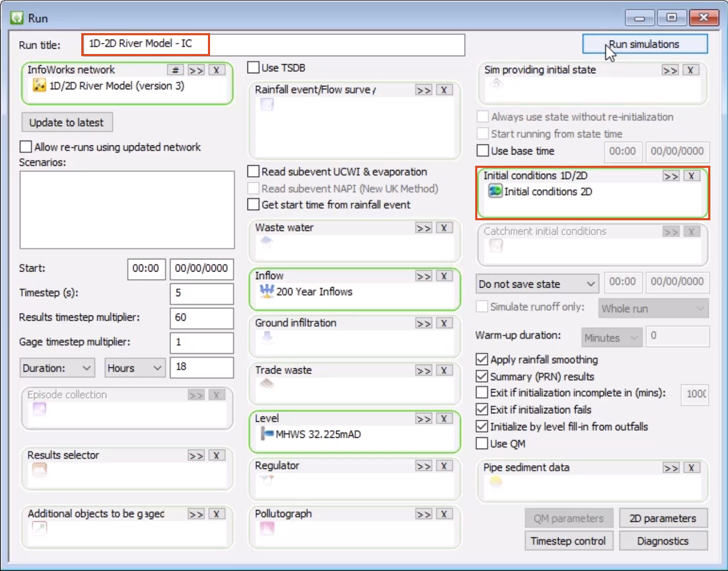Image resolution: width=728 pixels, height=571 pixels.
Task: Clear Ground infiltration box with X
Action: click(x=444, y=323)
